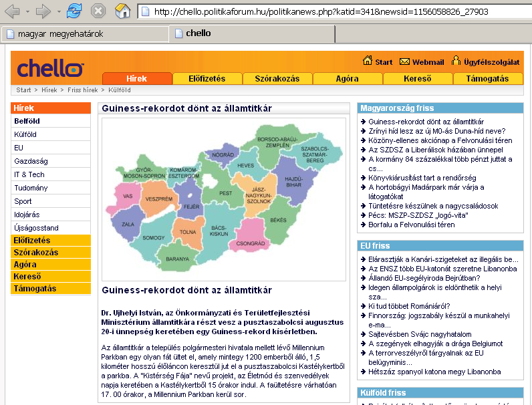Open the Webmail envelope icon
Image resolution: width=532 pixels, height=405 pixels.
pyautogui.click(x=404, y=61)
